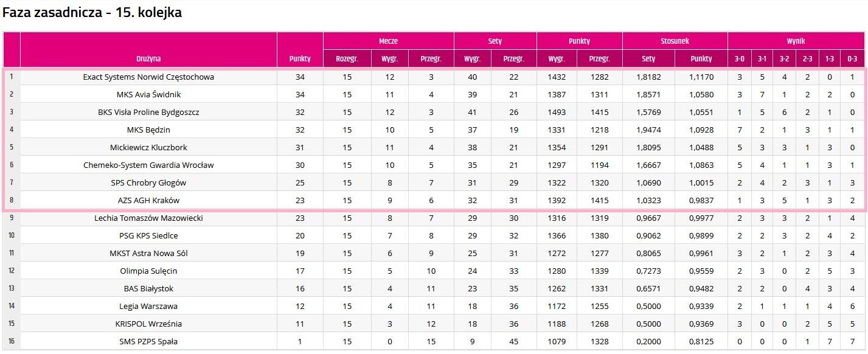Click the 0-3 result column header

pyautogui.click(x=852, y=59)
